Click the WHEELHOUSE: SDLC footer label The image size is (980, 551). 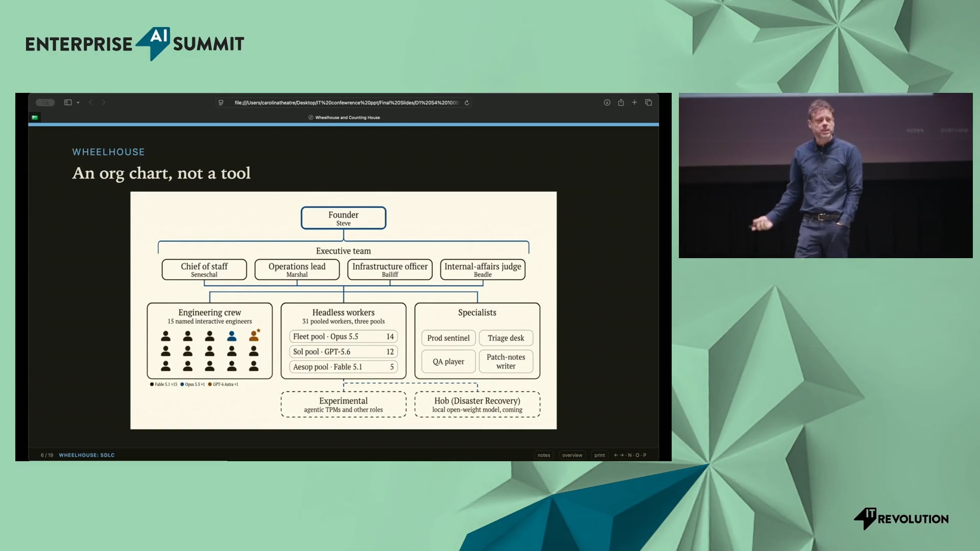pos(87,455)
